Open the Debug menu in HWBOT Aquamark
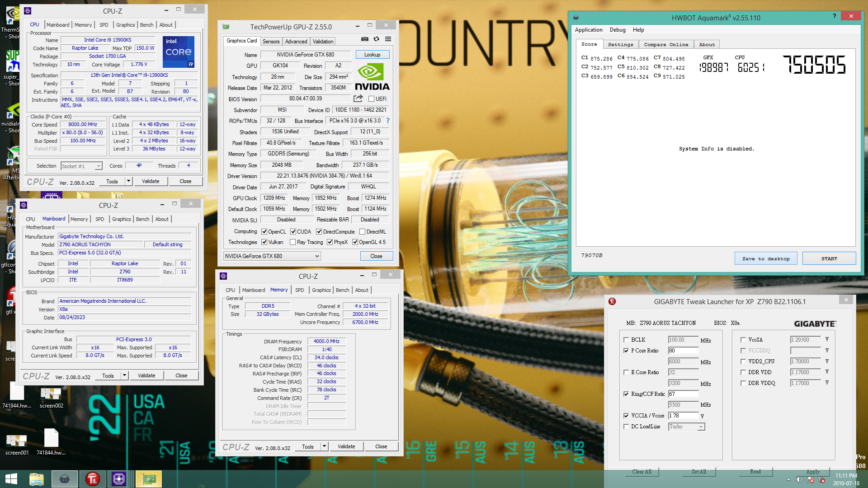The height and width of the screenshot is (488, 868). [618, 30]
